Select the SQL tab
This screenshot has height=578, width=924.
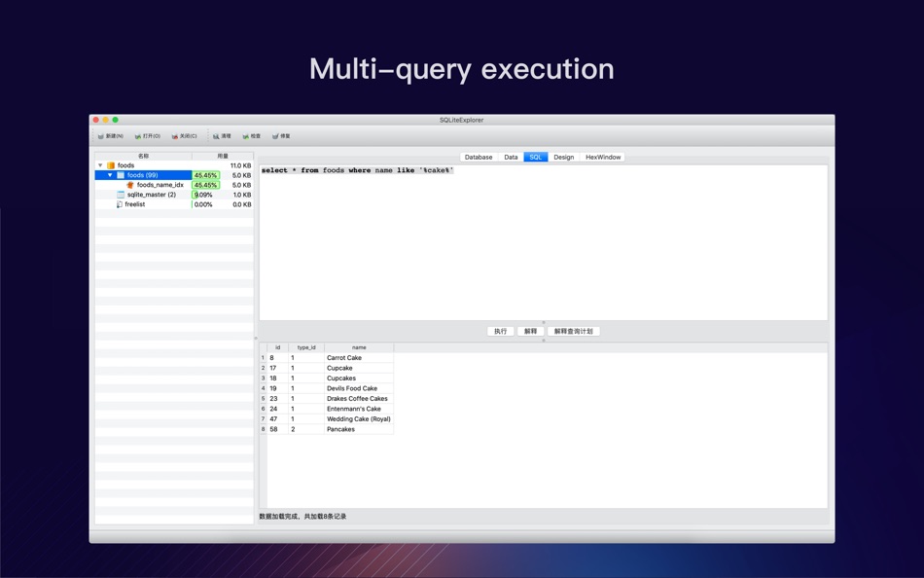(536, 158)
